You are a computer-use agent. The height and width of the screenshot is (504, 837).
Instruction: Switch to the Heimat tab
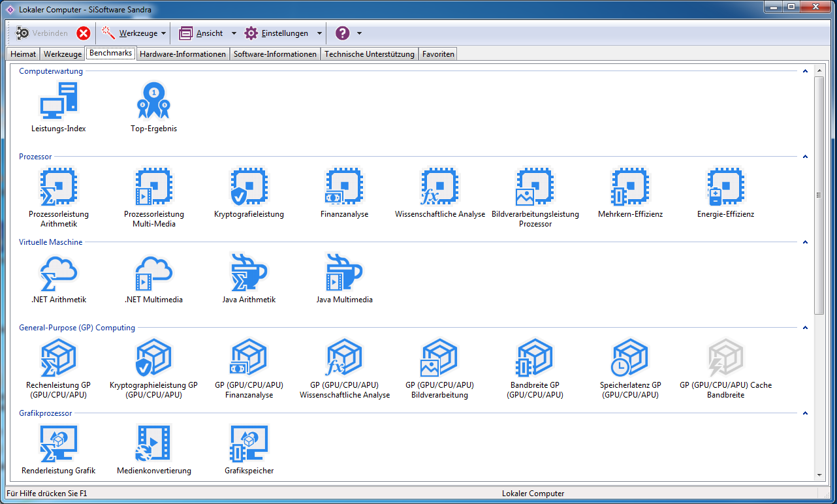pyautogui.click(x=24, y=54)
